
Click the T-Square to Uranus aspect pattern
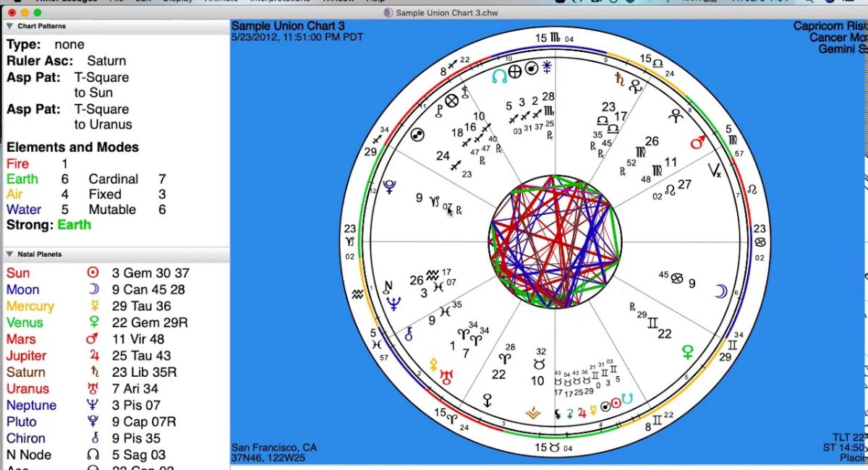pyautogui.click(x=101, y=117)
